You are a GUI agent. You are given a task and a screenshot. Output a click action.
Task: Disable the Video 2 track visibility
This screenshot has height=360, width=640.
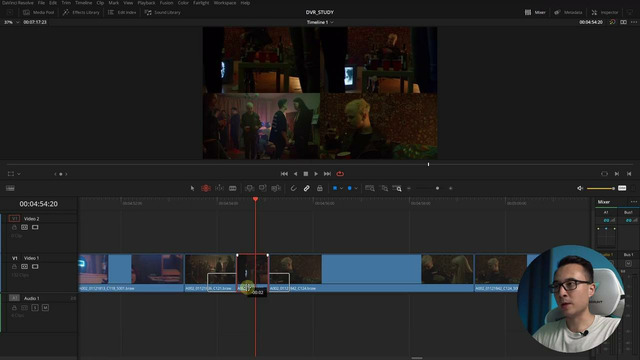point(35,227)
